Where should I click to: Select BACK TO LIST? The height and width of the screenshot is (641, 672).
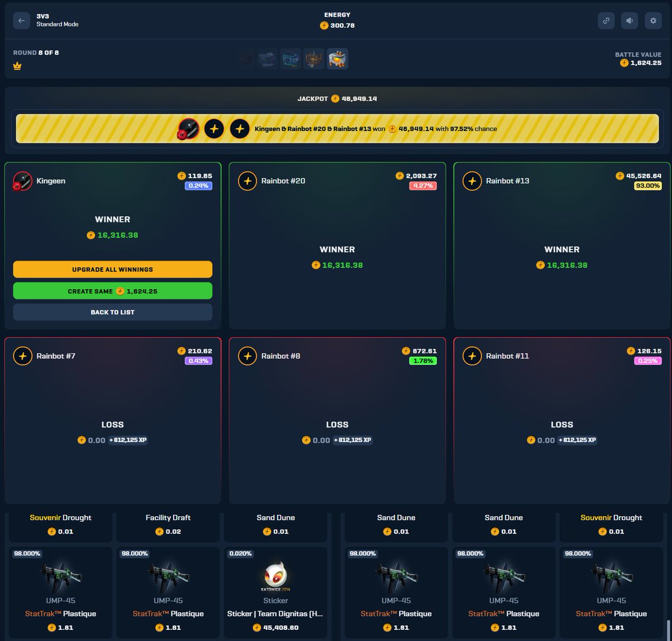click(x=113, y=312)
